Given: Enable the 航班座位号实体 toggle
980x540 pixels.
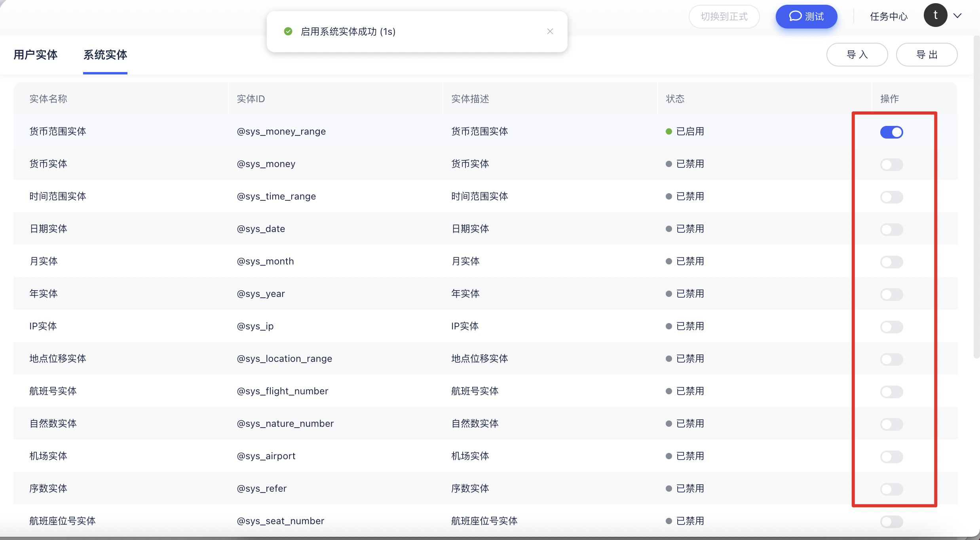Looking at the screenshot, I should [891, 522].
